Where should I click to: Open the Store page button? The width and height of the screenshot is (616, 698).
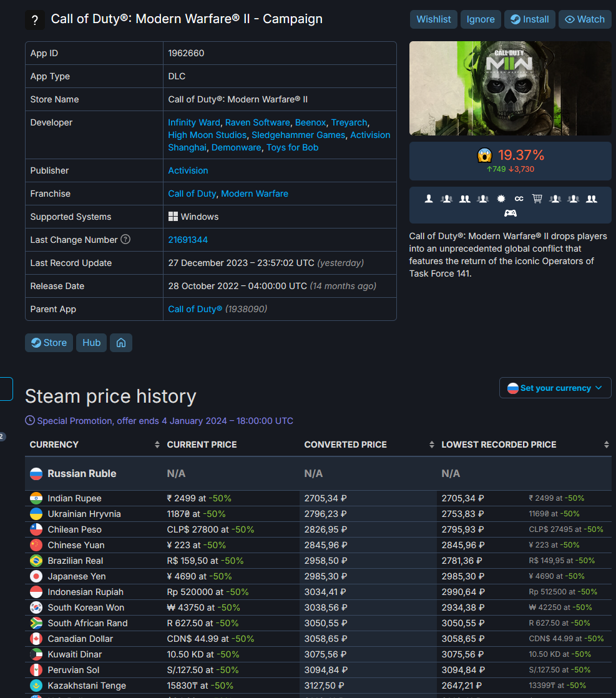49,343
